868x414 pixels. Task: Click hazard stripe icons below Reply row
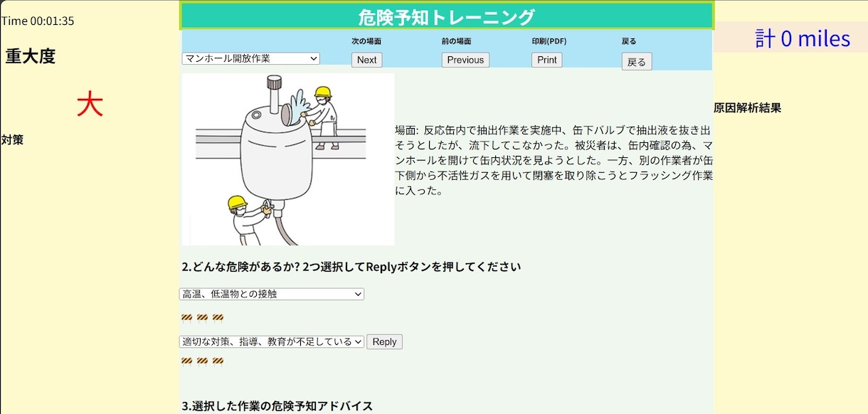click(202, 361)
